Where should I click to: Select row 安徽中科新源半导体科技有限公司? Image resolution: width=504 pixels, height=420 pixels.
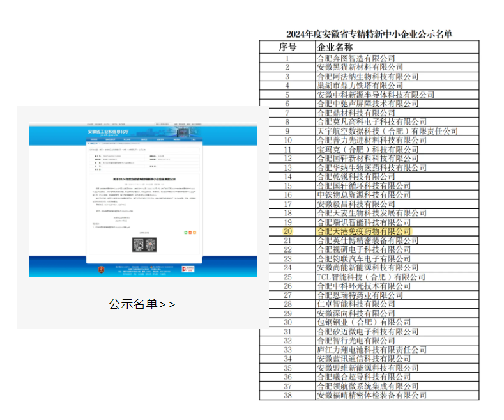(369, 95)
